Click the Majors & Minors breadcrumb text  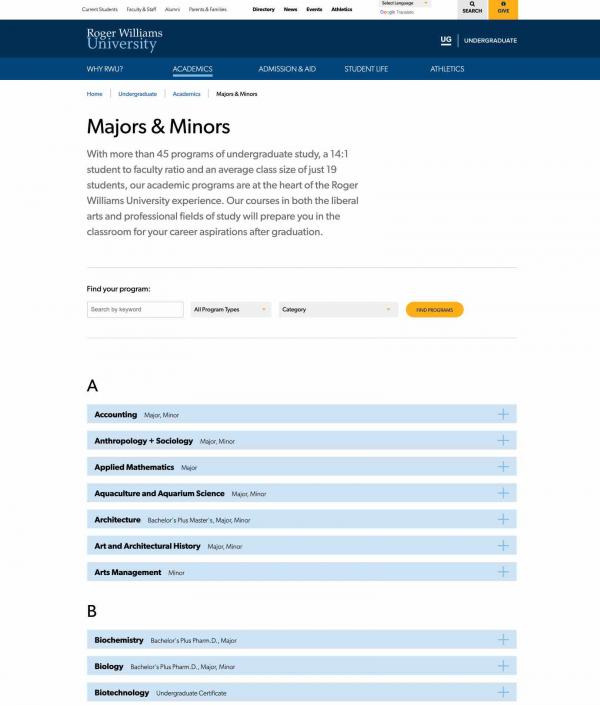237,94
